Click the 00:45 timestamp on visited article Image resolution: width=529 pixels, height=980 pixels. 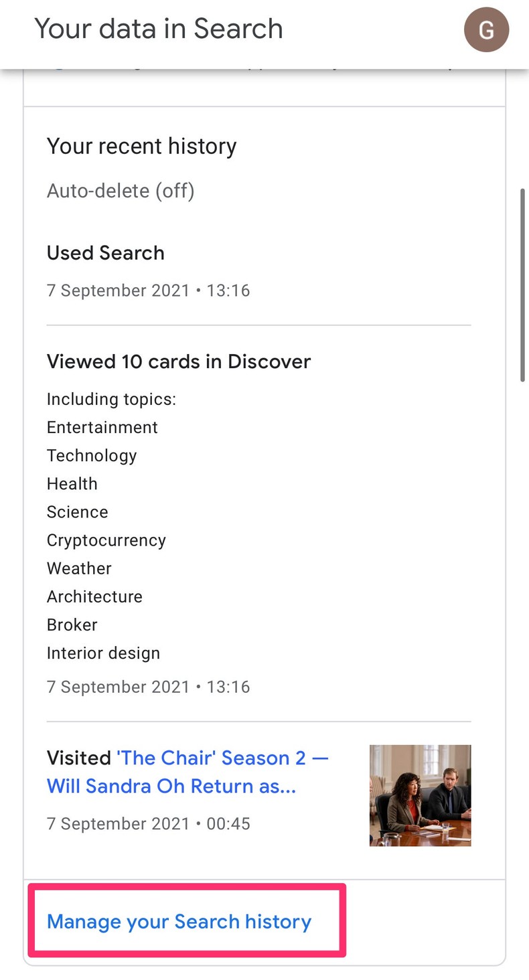(148, 824)
